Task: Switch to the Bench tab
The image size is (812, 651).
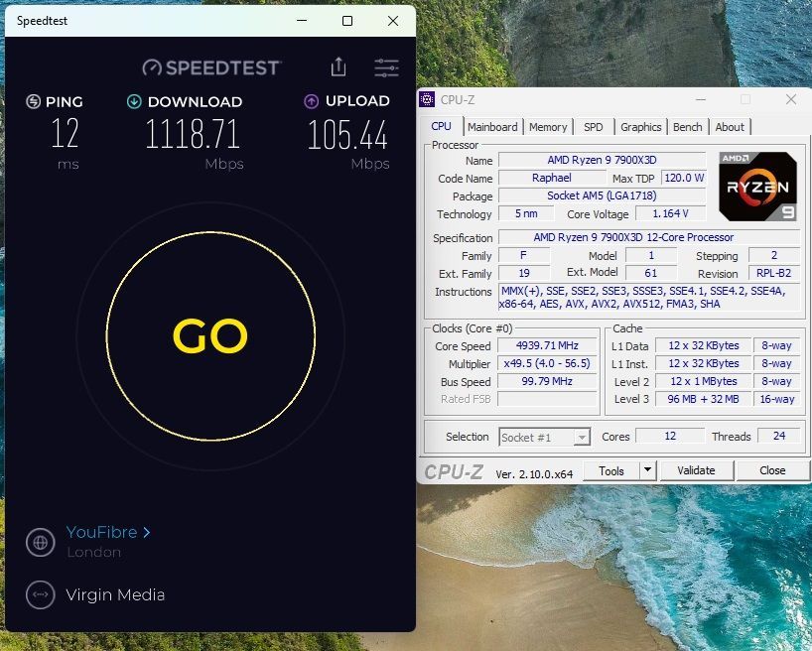Action: [687, 127]
